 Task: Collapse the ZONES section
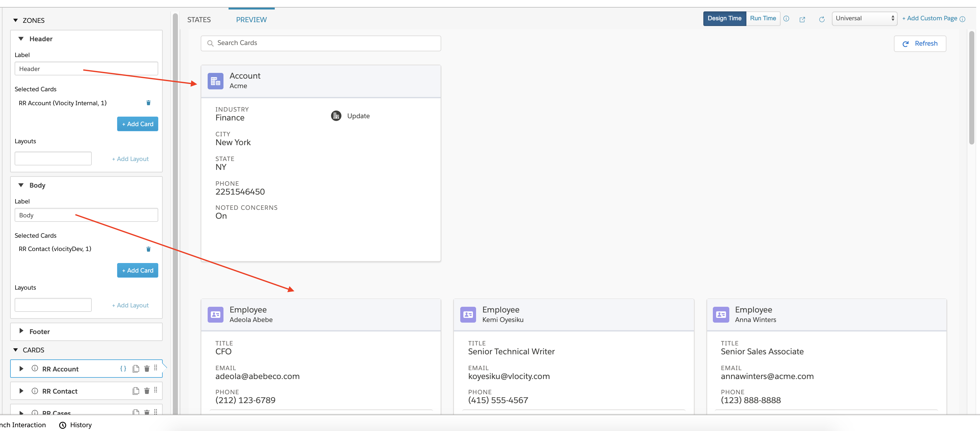pos(16,20)
